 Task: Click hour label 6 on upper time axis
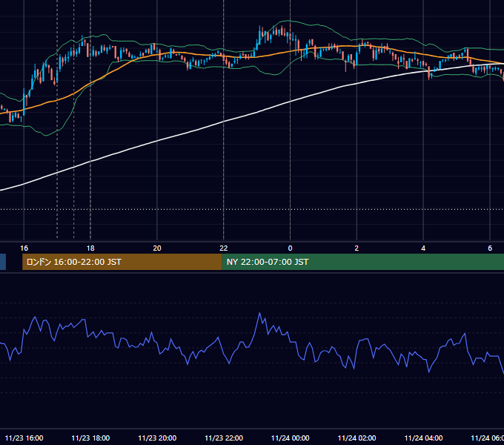pos(489,248)
